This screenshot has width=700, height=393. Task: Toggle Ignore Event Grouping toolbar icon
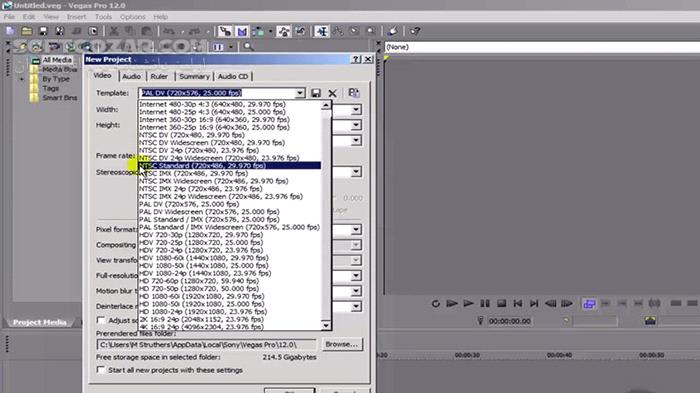(x=300, y=31)
